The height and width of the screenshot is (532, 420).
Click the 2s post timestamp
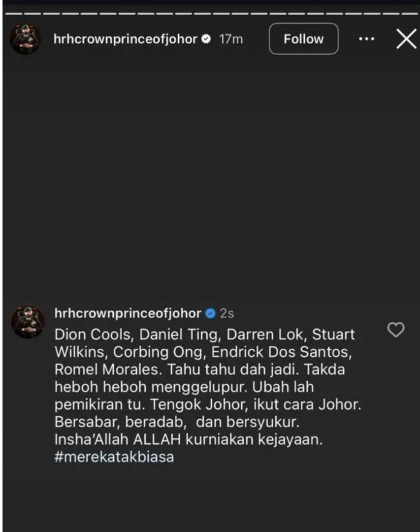click(x=227, y=313)
